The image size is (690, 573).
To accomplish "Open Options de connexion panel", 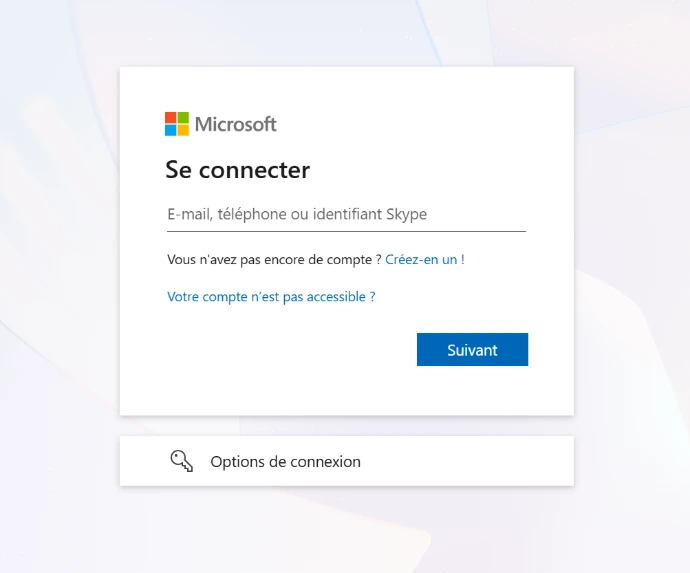I will tap(346, 461).
